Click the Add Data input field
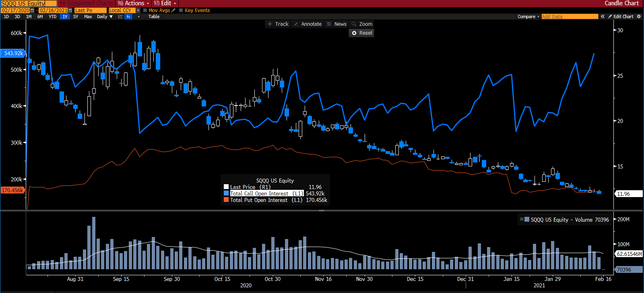The height and width of the screenshot is (293, 644). (x=570, y=17)
